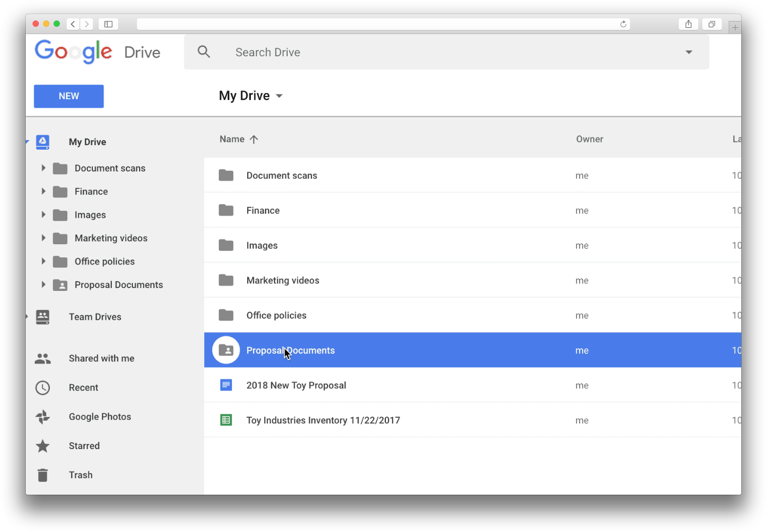Viewport: 767px width, 532px height.
Task: Expand Marketing videos in sidebar tree
Action: pos(44,238)
